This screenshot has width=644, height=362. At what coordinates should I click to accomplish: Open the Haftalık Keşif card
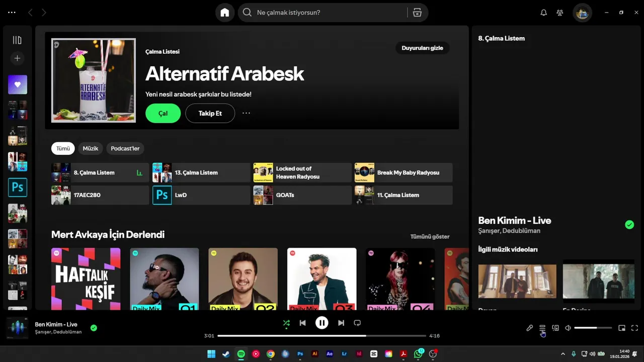click(86, 279)
